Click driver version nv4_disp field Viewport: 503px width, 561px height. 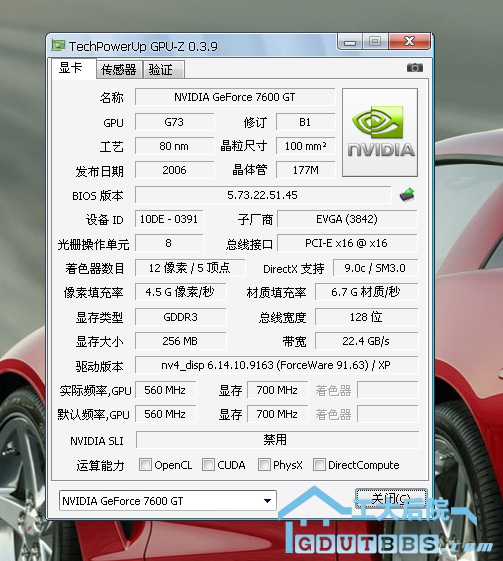click(277, 365)
